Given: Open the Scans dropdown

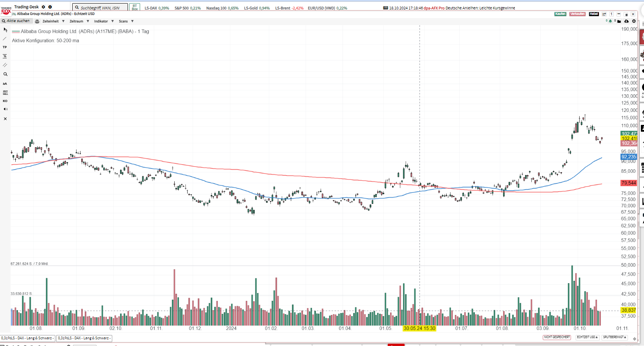Looking at the screenshot, I should (126, 21).
